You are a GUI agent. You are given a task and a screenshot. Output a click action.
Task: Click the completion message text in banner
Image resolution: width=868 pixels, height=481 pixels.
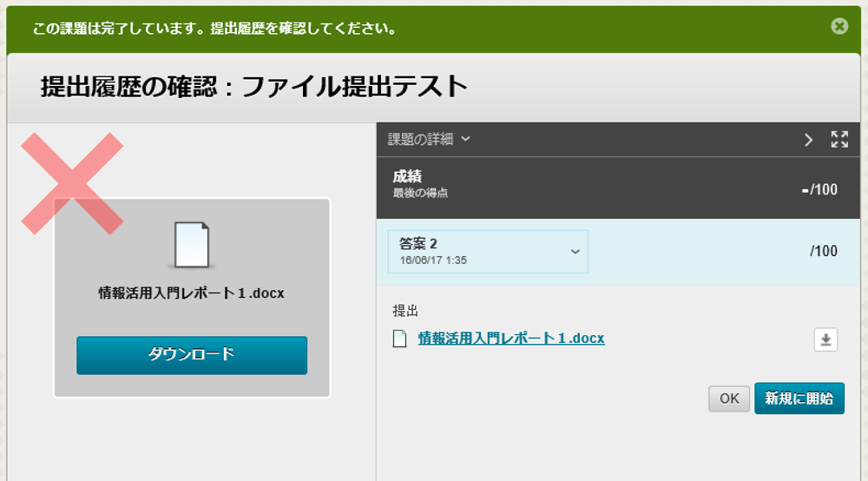pyautogui.click(x=215, y=29)
